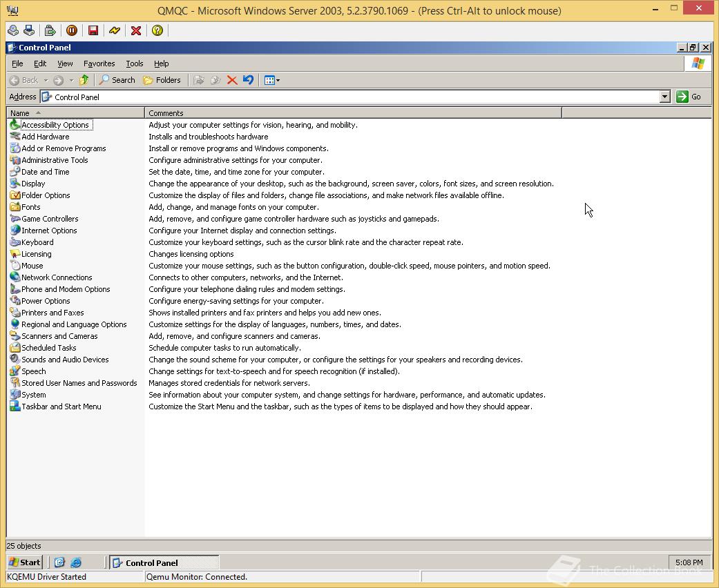Open the Back history dropdown arrow
Screen dimensions: 719x588
(x=46, y=80)
